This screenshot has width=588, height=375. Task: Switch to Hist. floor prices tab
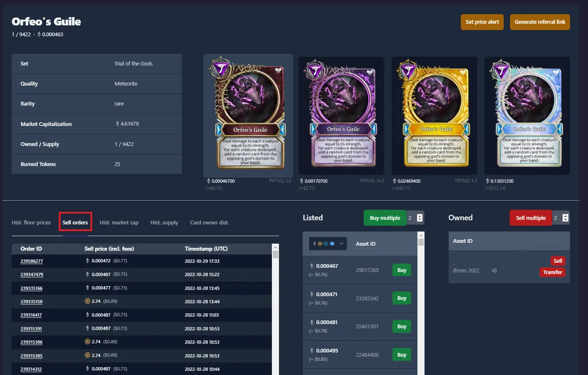[31, 222]
